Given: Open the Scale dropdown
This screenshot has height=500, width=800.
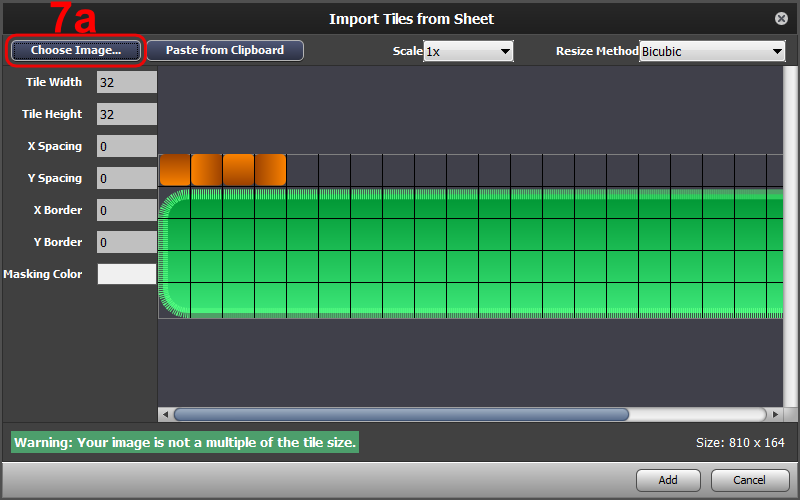Looking at the screenshot, I should 468,51.
